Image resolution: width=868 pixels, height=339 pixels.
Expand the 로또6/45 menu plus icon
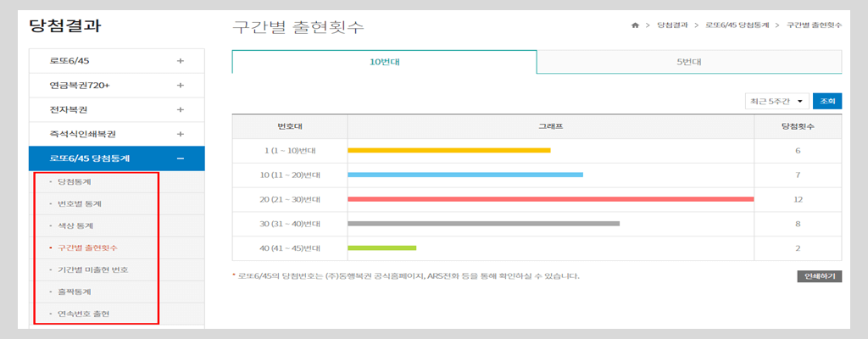(x=180, y=61)
